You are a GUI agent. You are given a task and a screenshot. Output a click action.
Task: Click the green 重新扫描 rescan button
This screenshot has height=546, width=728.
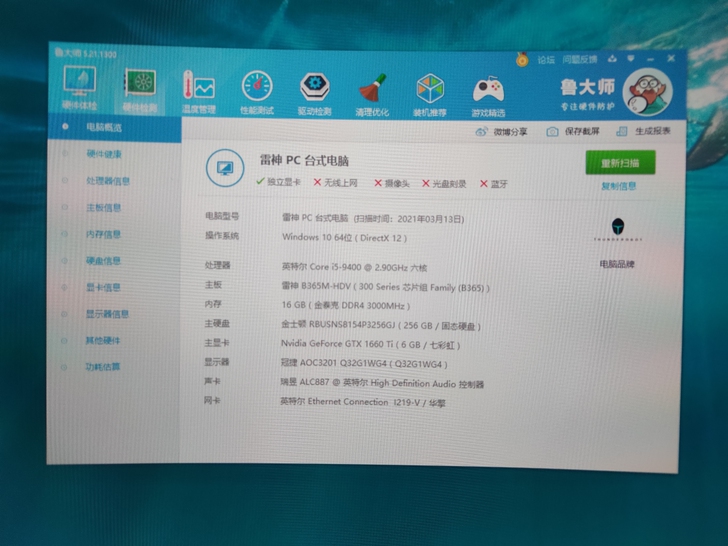620,162
